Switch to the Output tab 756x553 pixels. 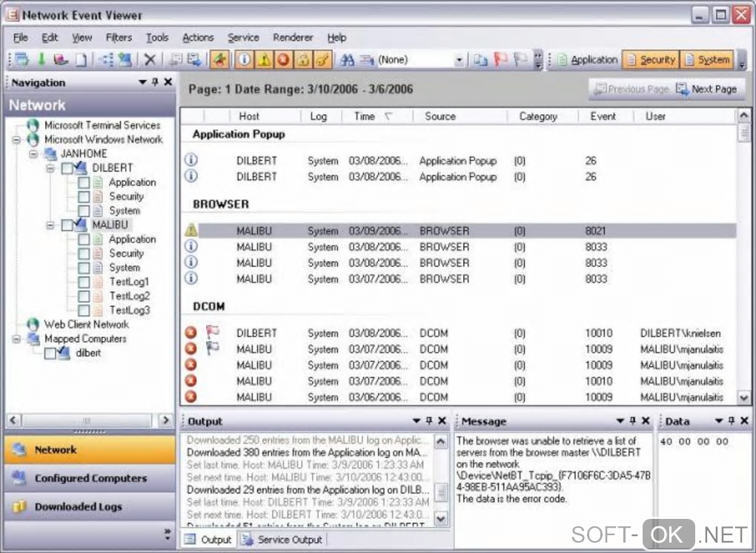coord(209,540)
